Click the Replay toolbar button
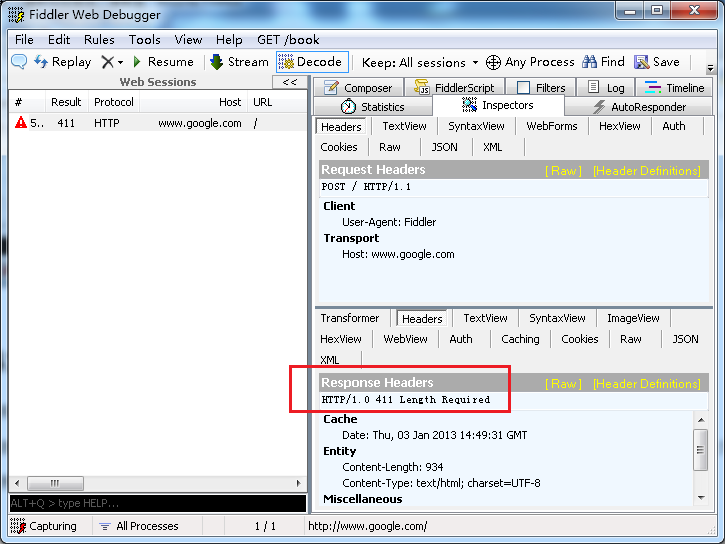725x544 pixels. [62, 62]
